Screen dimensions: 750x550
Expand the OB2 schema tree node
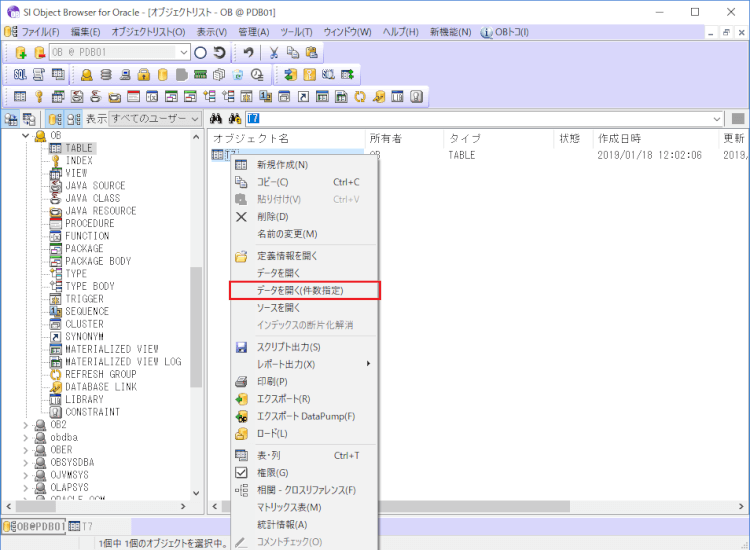[x=26, y=425]
